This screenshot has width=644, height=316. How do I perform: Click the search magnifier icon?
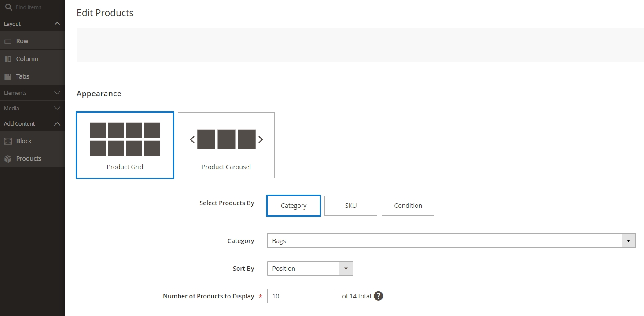9,7
